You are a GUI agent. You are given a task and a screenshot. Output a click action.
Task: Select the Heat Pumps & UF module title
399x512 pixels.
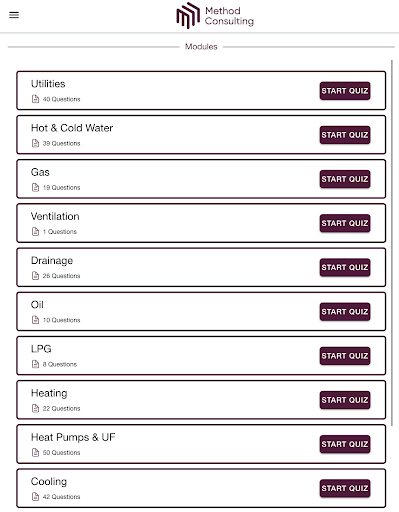click(x=73, y=437)
